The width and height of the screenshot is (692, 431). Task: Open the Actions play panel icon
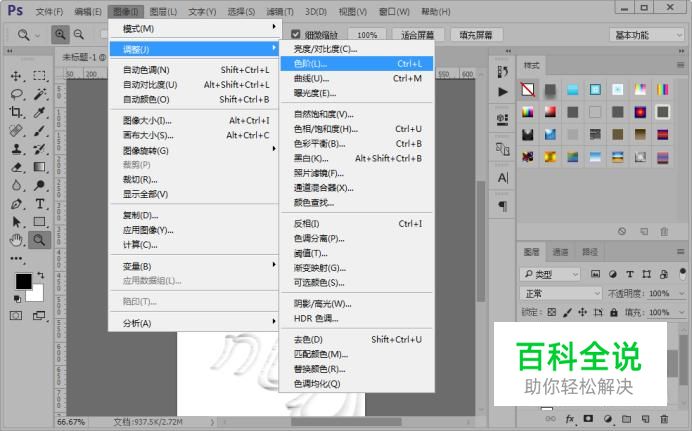[503, 92]
